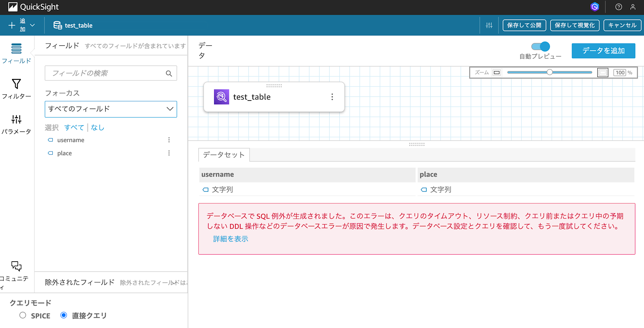Click the field search magnifier icon

pos(169,73)
